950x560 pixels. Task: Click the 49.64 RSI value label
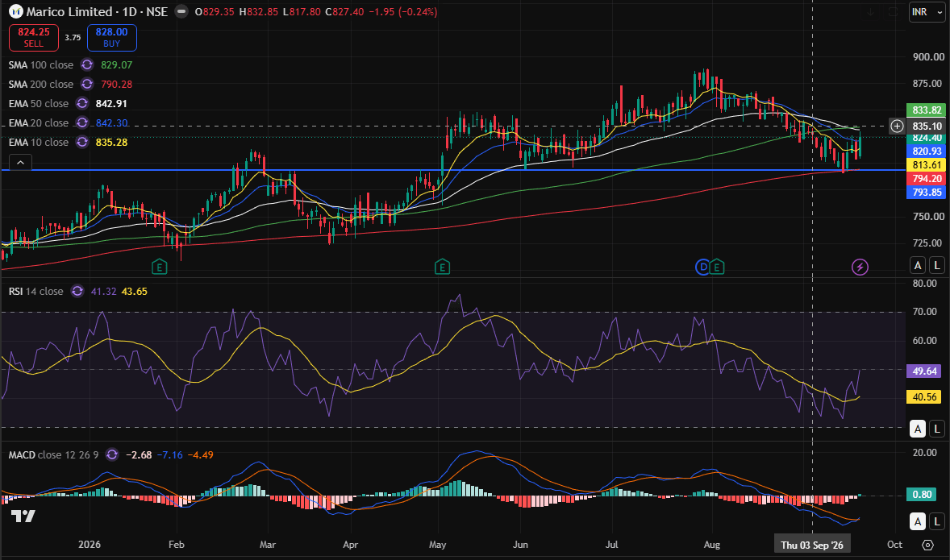[924, 371]
